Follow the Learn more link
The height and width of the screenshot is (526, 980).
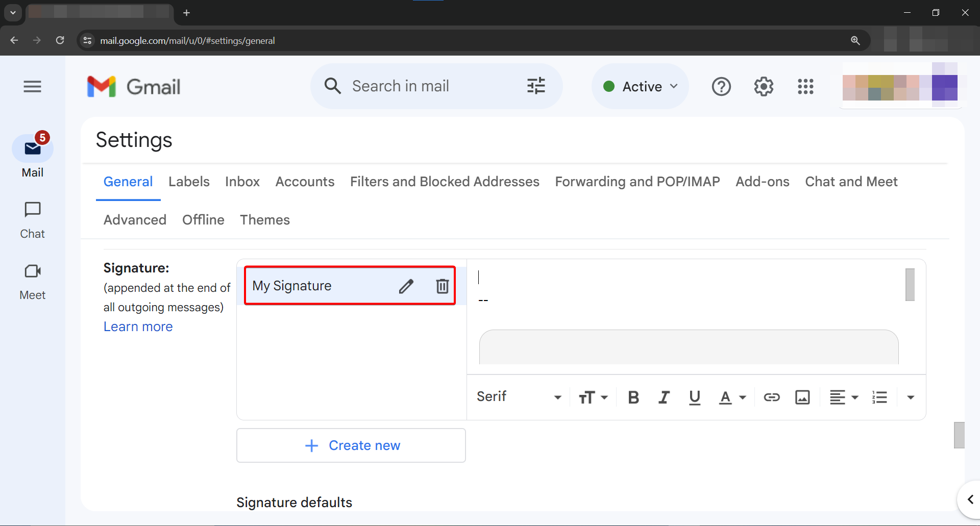click(x=138, y=327)
